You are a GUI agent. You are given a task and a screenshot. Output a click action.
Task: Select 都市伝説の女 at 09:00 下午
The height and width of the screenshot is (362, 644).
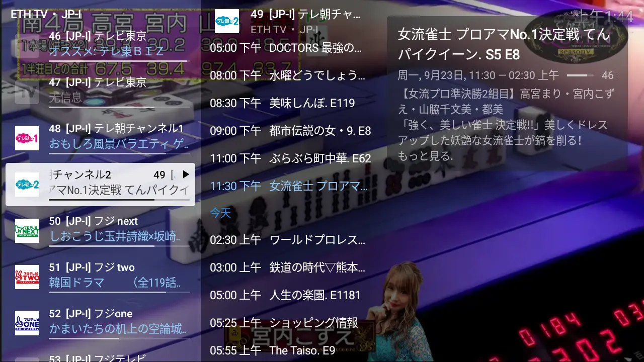(x=290, y=131)
